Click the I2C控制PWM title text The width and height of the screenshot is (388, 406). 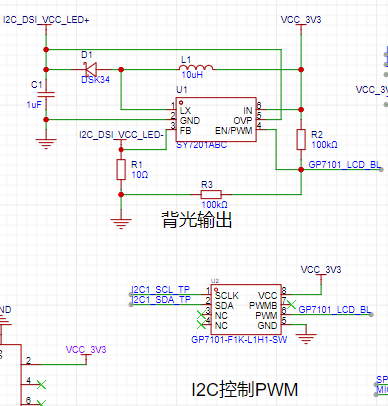tap(245, 390)
